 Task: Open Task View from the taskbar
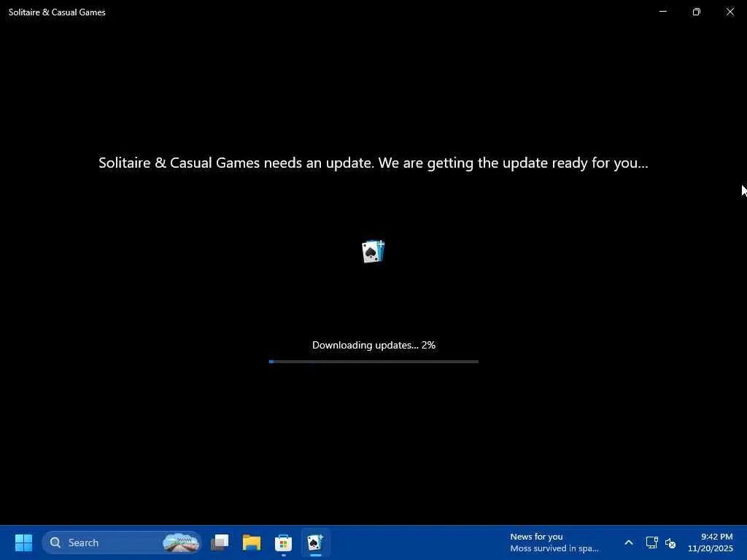click(x=220, y=542)
